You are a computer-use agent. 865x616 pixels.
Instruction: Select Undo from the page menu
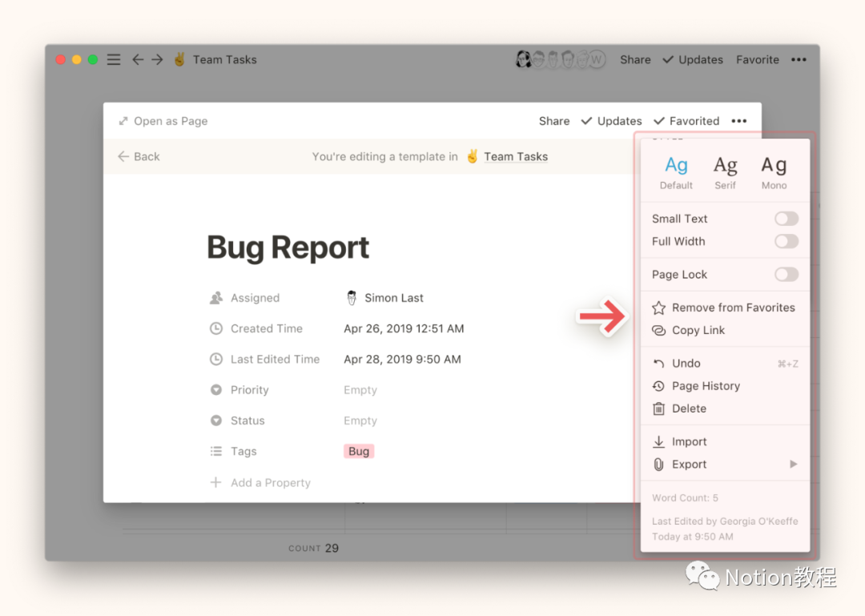coord(686,363)
